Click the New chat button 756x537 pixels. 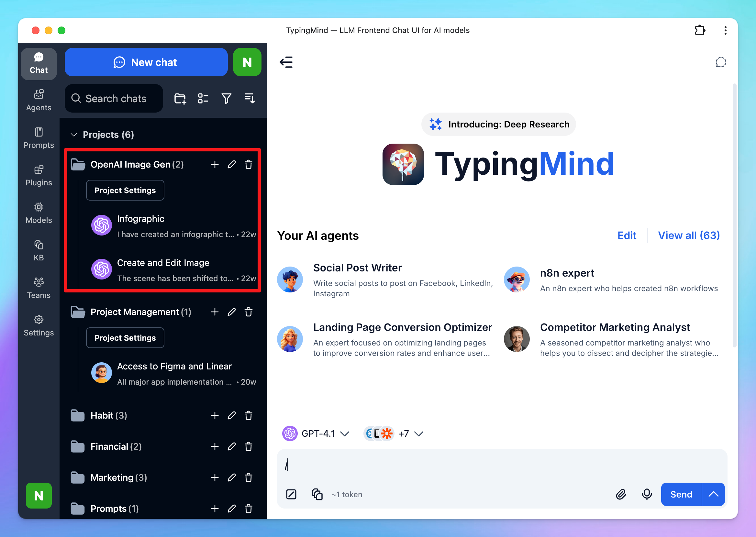[x=146, y=62]
